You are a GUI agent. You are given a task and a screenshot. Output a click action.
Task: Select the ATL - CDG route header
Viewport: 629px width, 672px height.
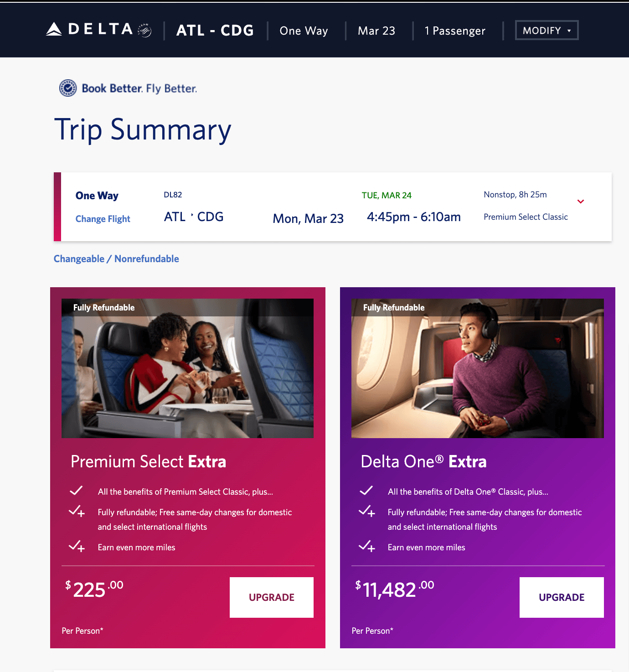click(215, 30)
